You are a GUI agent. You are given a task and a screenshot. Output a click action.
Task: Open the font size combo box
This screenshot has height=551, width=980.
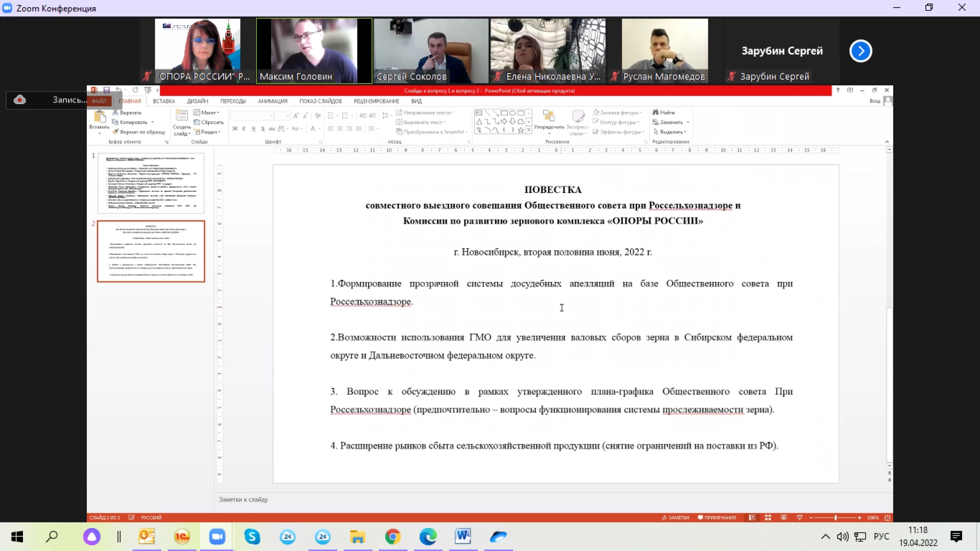(x=282, y=116)
